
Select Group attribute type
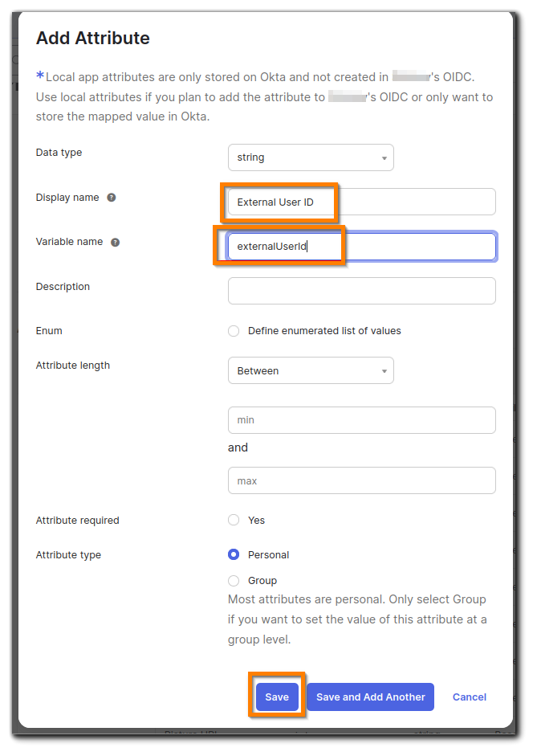pos(234,581)
